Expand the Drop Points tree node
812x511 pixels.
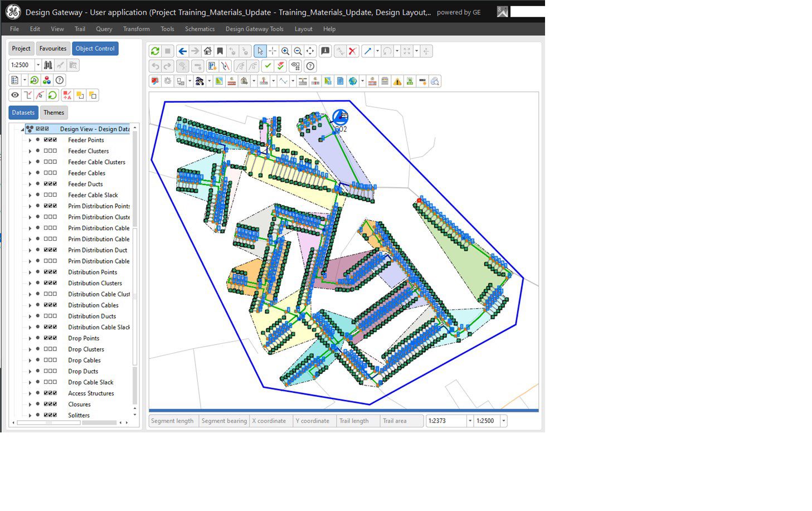point(30,338)
